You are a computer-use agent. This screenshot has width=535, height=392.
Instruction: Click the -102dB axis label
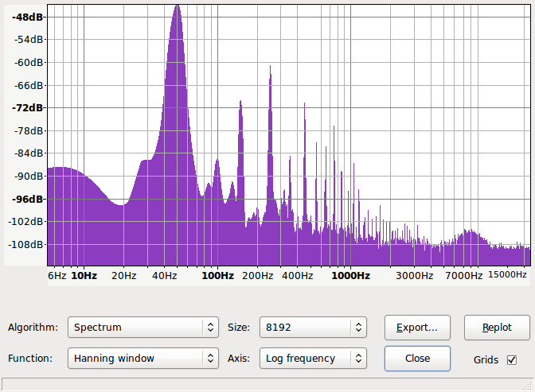(25, 222)
